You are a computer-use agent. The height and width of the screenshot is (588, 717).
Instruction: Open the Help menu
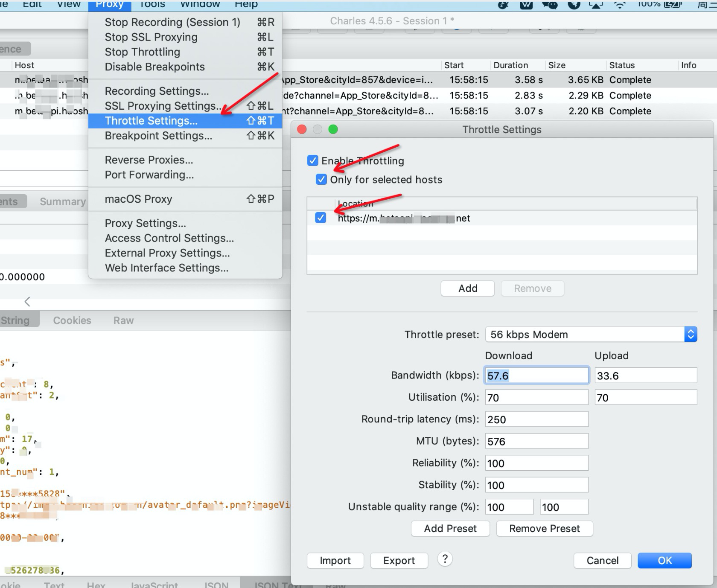(246, 5)
